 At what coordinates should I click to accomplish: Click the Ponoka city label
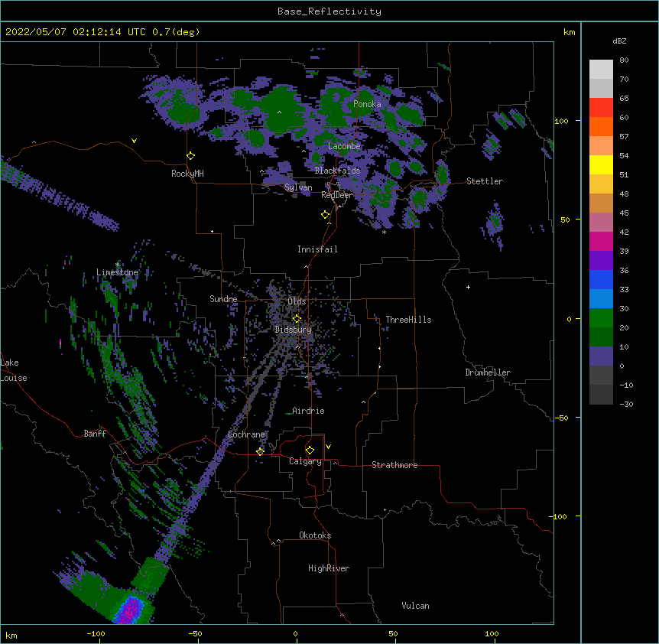[x=367, y=104]
